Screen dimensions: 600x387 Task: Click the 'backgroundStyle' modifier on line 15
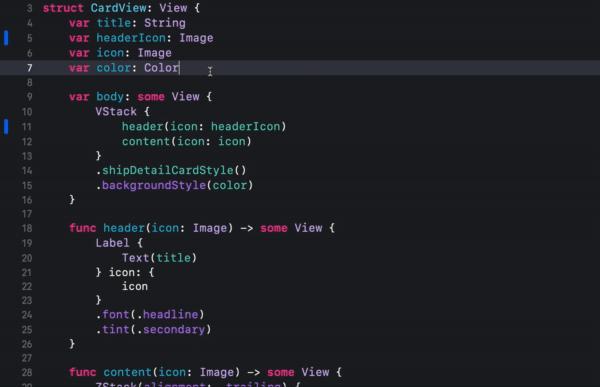click(x=154, y=185)
